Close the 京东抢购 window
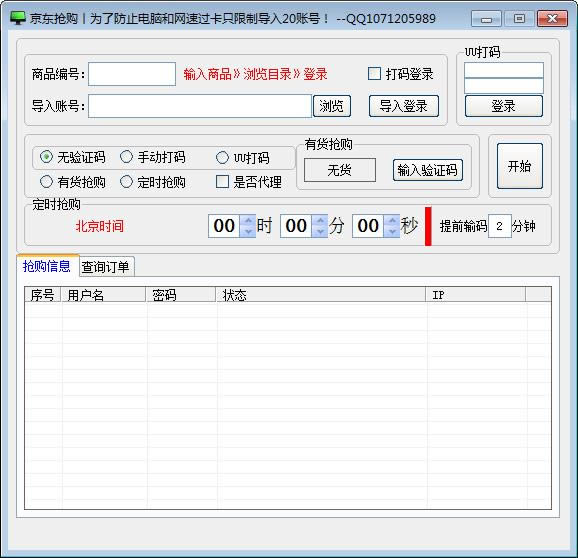 [552, 19]
